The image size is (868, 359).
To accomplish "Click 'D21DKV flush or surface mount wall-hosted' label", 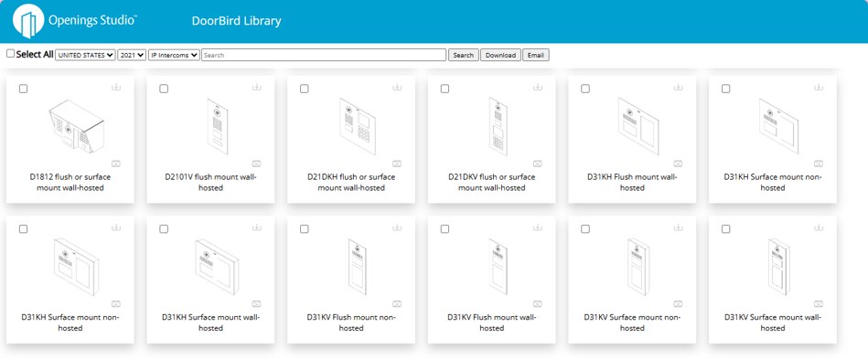I will [492, 183].
